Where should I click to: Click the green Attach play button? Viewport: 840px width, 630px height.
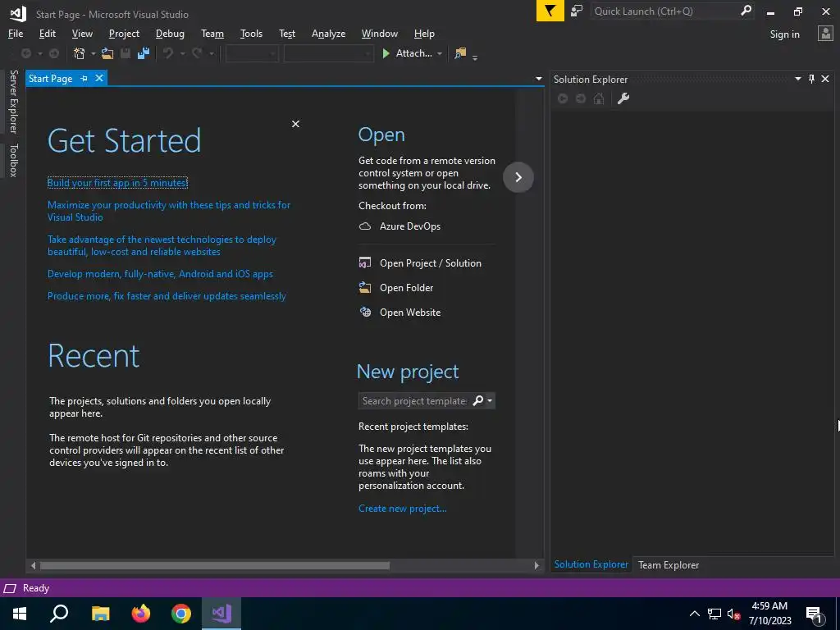click(386, 53)
